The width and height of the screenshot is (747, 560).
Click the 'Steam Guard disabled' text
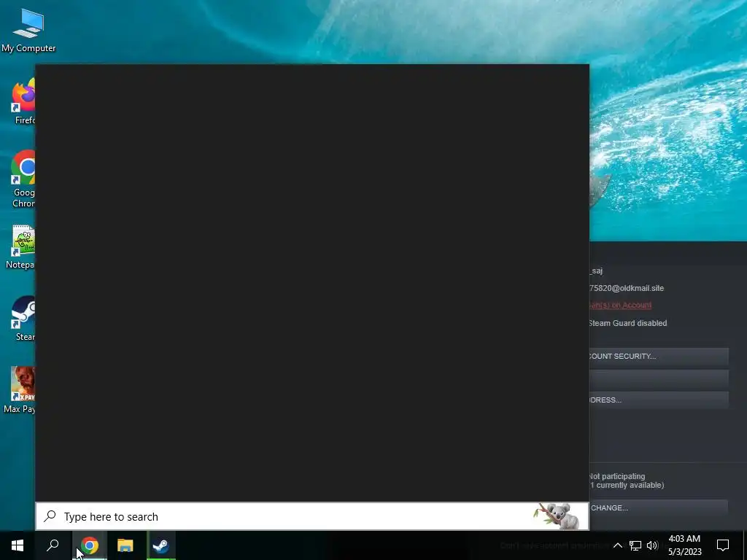click(628, 323)
